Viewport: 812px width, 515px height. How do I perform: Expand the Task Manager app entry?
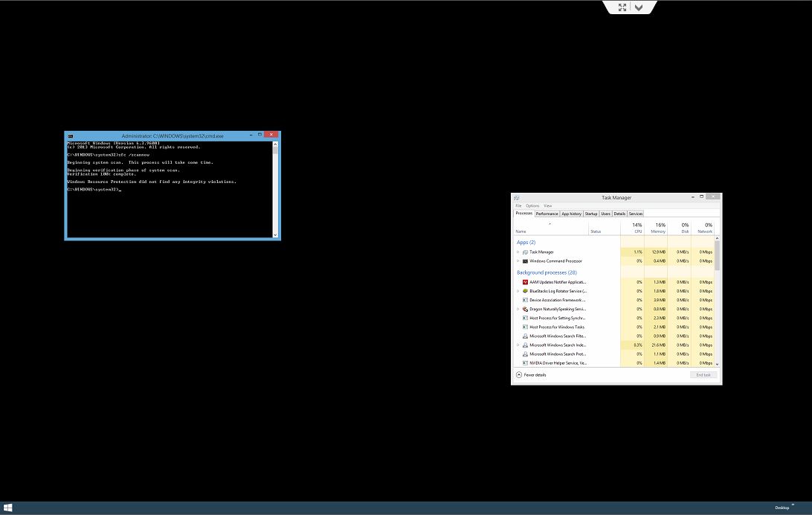[x=518, y=252]
